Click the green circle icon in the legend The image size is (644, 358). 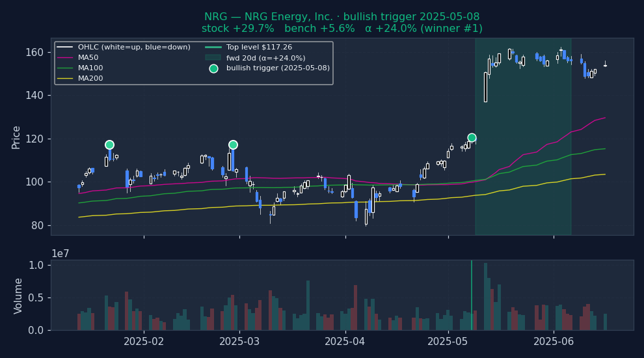coord(213,68)
